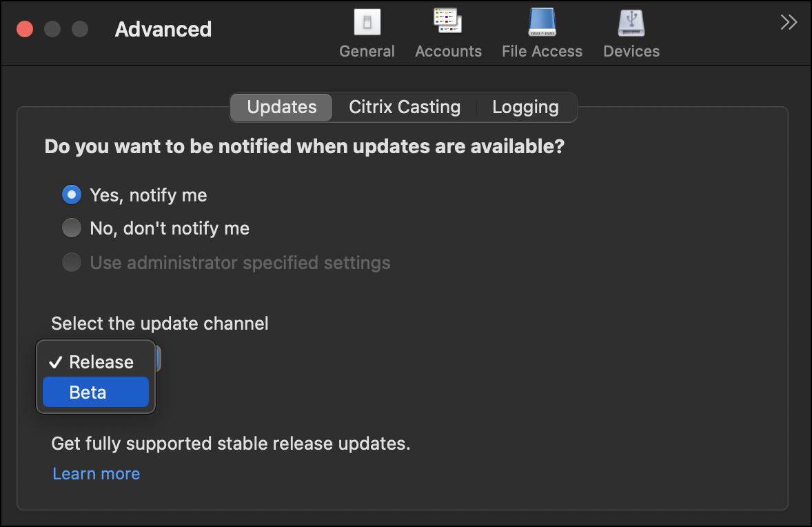The width and height of the screenshot is (812, 527).
Task: Choose Beta from update channel menu
Action: [x=96, y=392]
